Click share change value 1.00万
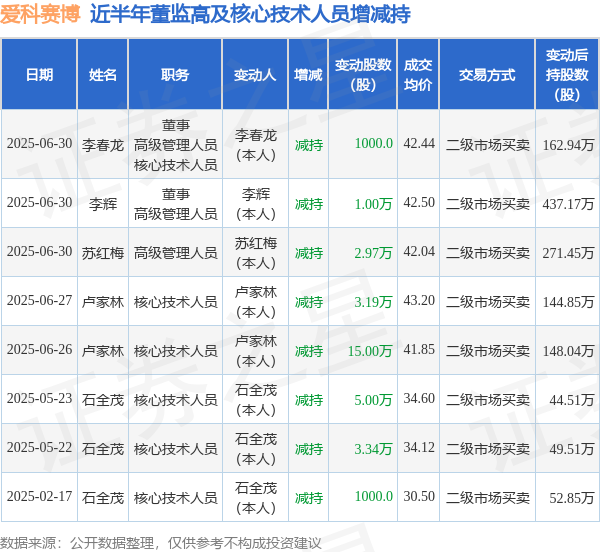Viewport: 600px width, 552px height. (373, 204)
